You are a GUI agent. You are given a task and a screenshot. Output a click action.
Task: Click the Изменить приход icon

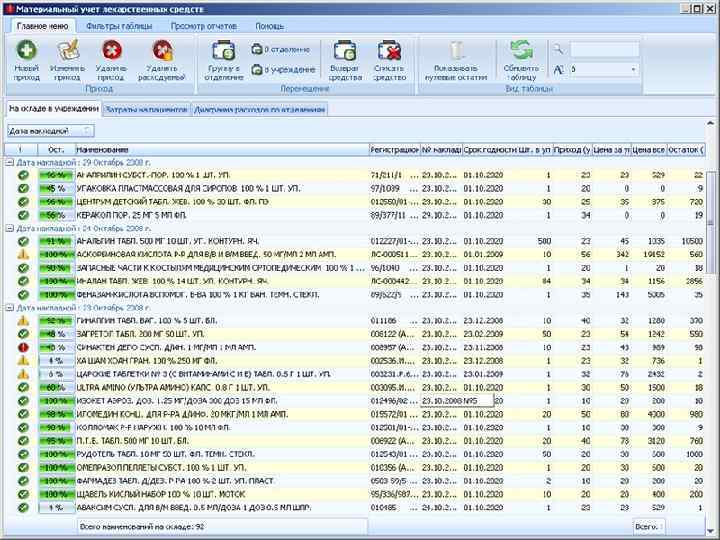point(68,51)
